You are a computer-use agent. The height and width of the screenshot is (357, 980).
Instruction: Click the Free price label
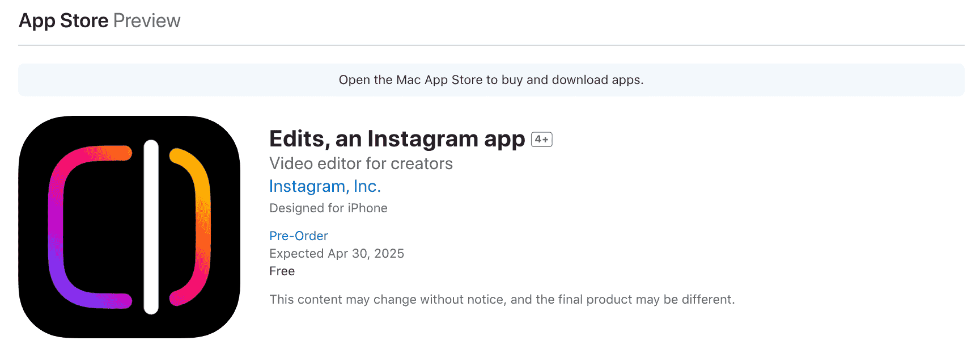[x=282, y=271]
